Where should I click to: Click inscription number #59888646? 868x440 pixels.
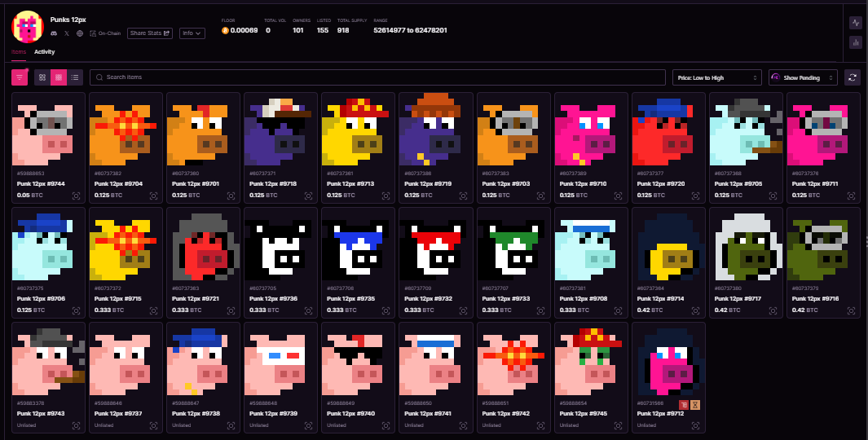(x=108, y=403)
